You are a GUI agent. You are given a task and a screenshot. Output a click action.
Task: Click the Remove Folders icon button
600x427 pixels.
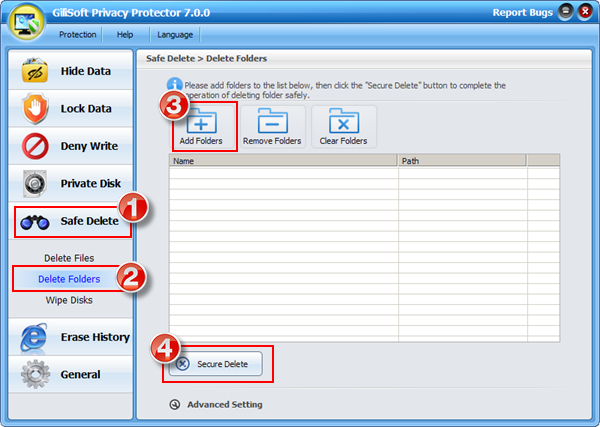pyautogui.click(x=272, y=127)
